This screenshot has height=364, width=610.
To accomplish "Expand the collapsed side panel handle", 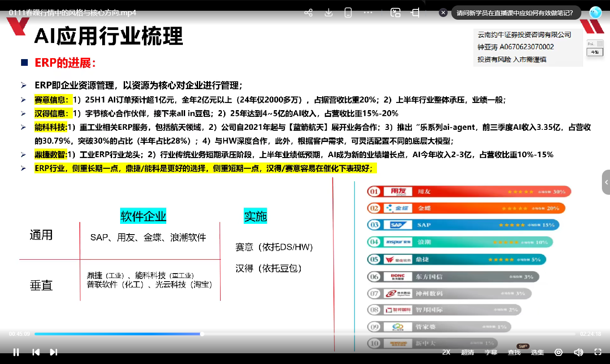I will [x=606, y=182].
